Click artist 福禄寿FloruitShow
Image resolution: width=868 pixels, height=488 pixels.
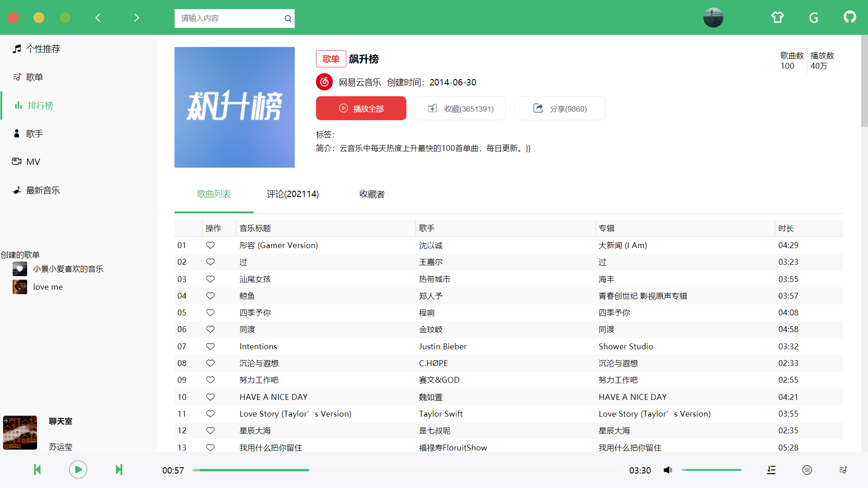point(453,448)
